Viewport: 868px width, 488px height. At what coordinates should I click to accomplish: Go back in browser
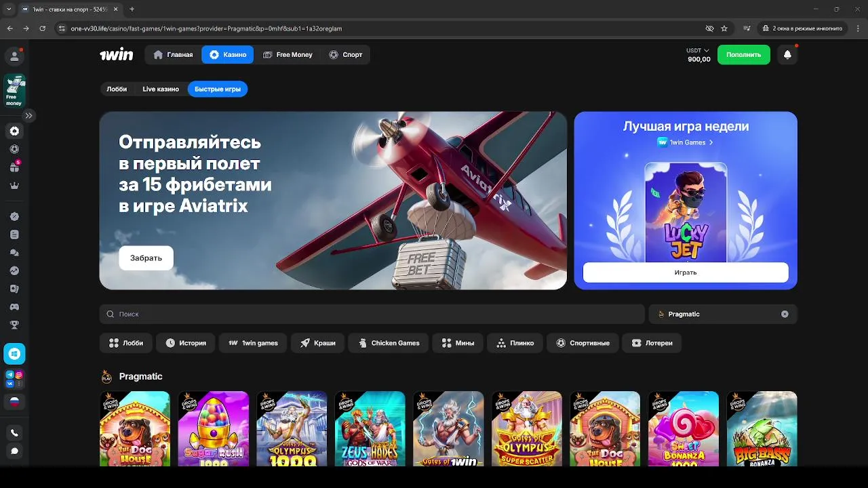click(x=9, y=28)
